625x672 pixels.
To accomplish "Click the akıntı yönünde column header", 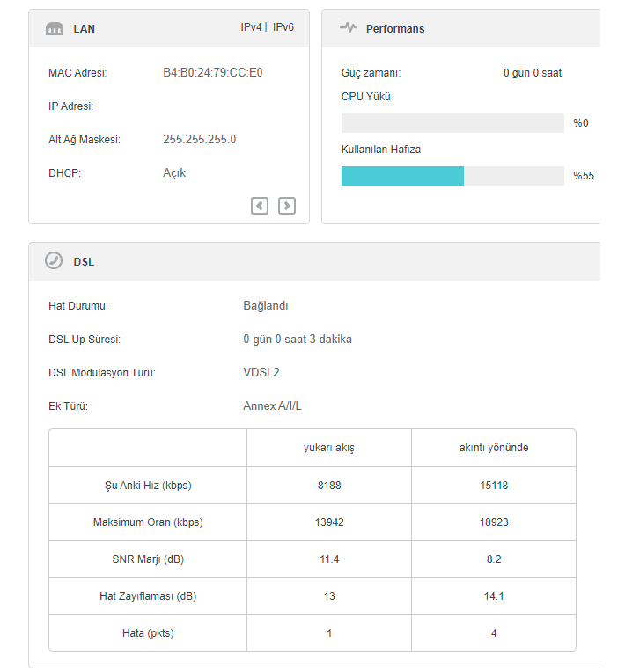I will [494, 448].
